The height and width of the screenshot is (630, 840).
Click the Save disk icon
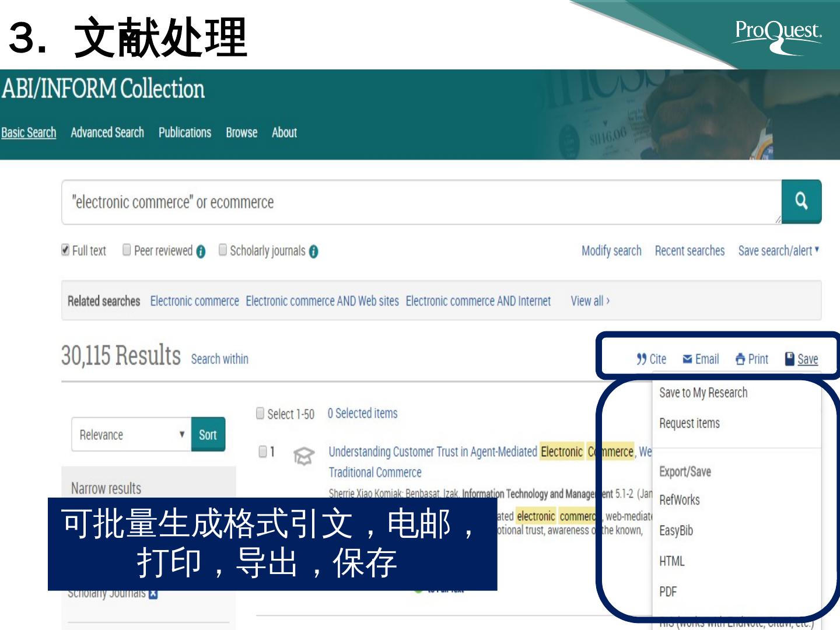[x=790, y=359]
